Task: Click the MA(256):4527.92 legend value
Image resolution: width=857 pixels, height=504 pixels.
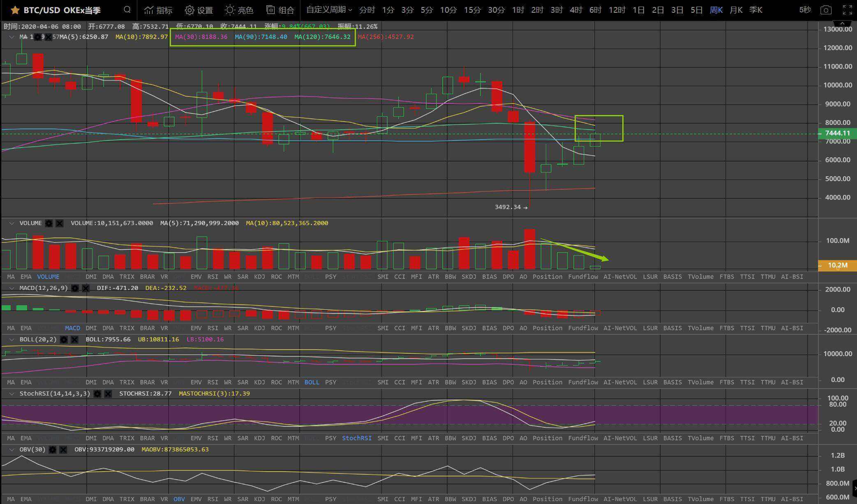Action: click(x=386, y=37)
